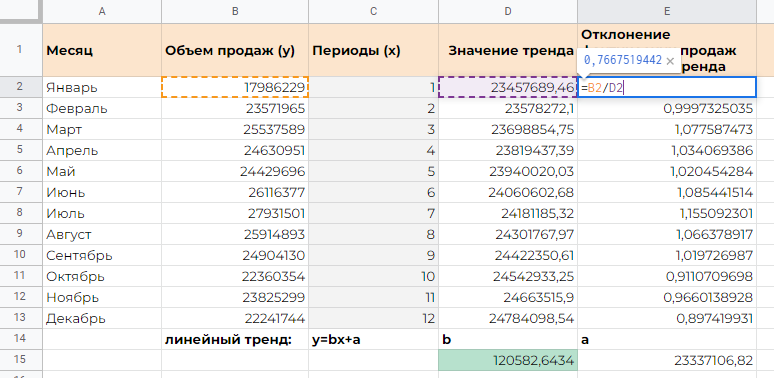Click the select-all corner box
Screen dimensions: 774x378
[x=20, y=11]
